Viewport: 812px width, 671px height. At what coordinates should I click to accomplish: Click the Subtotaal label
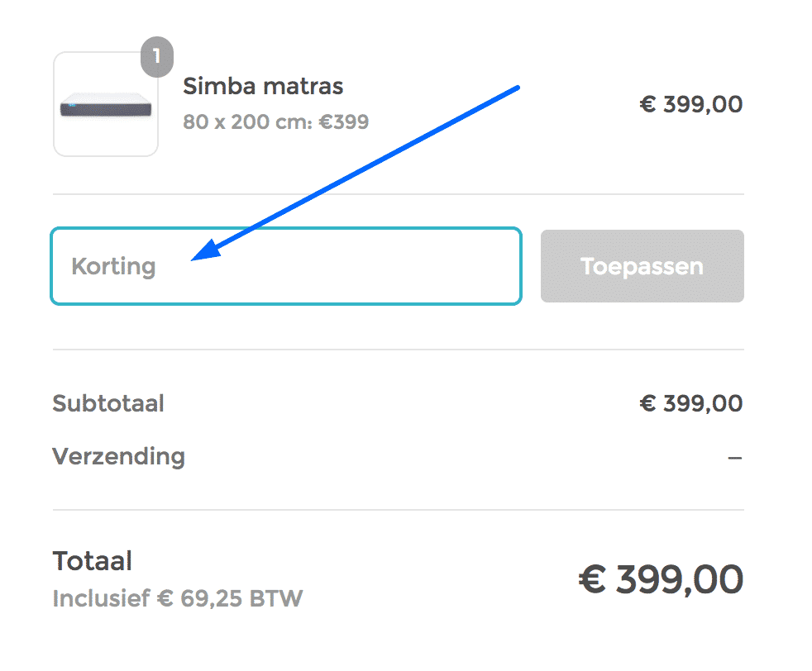[x=108, y=403]
